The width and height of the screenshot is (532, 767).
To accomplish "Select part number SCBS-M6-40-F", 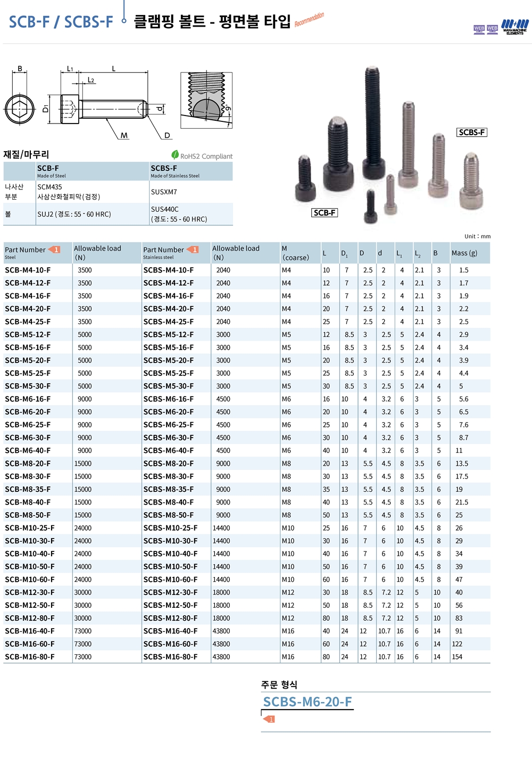I will (x=169, y=451).
